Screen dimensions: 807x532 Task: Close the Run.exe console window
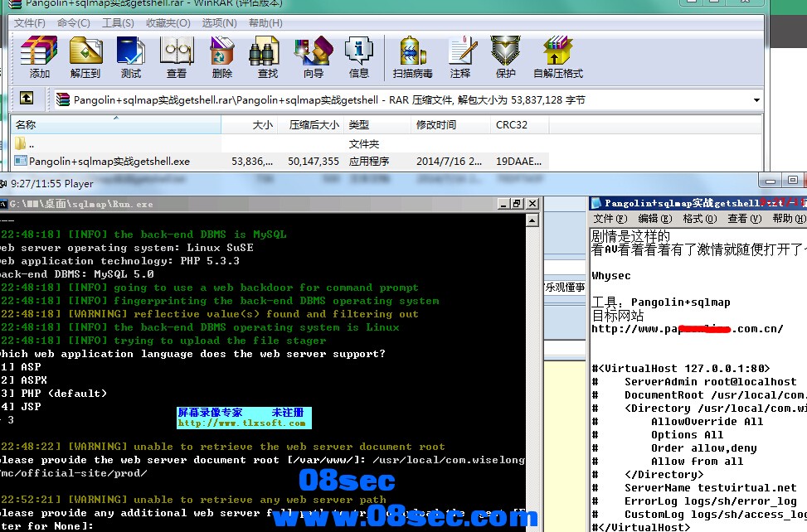tap(532, 204)
